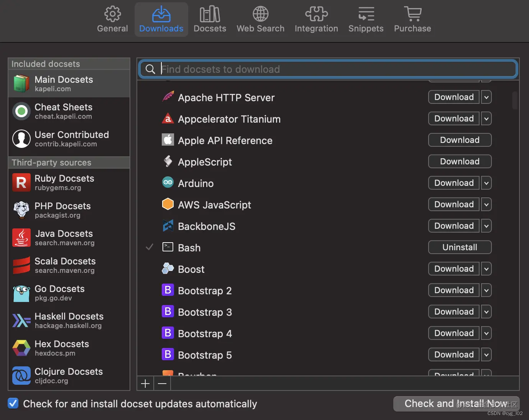Uninstall the Bash docset
529x420 pixels.
tap(460, 247)
